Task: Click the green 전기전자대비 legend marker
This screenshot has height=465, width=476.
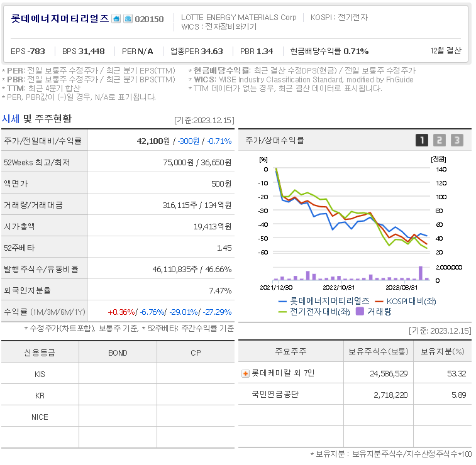Action: [x=282, y=312]
